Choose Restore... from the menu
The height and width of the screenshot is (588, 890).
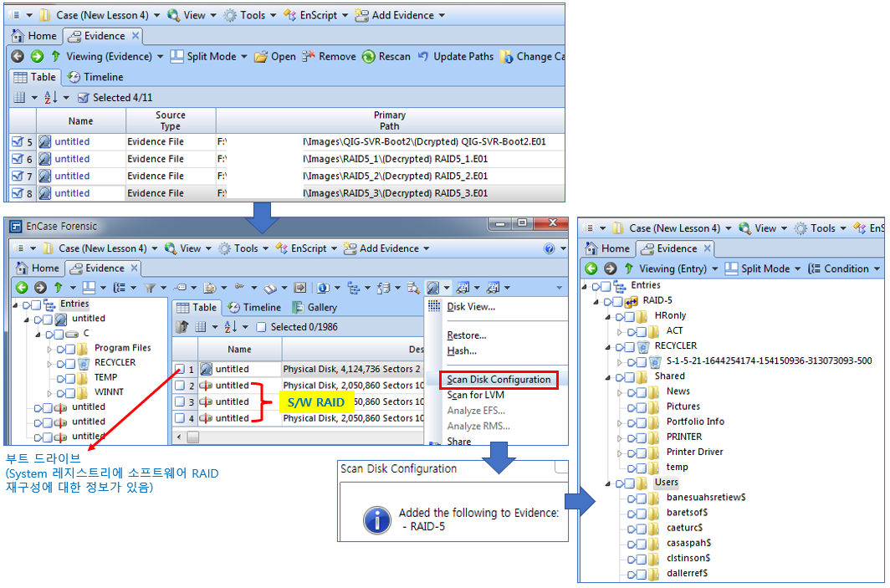point(467,335)
